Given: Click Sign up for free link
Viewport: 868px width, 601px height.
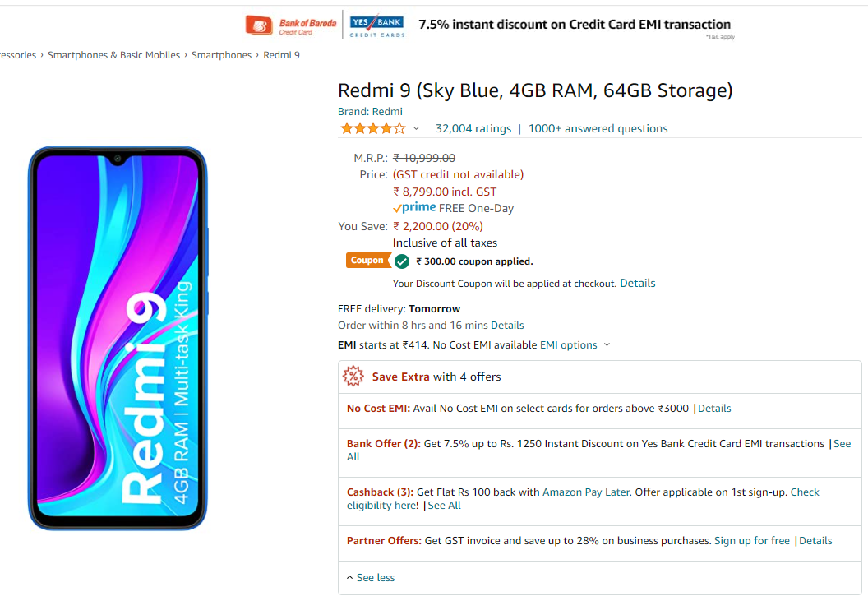Looking at the screenshot, I should point(752,541).
